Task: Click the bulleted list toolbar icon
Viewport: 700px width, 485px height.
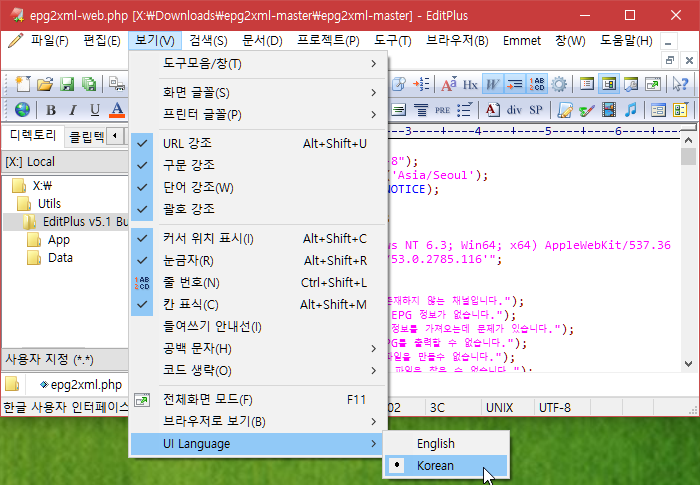Action: (464, 110)
